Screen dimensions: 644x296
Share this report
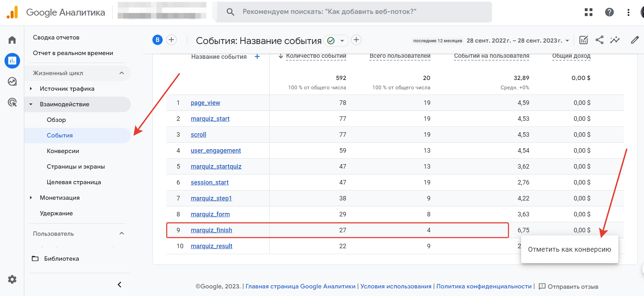[x=599, y=40]
